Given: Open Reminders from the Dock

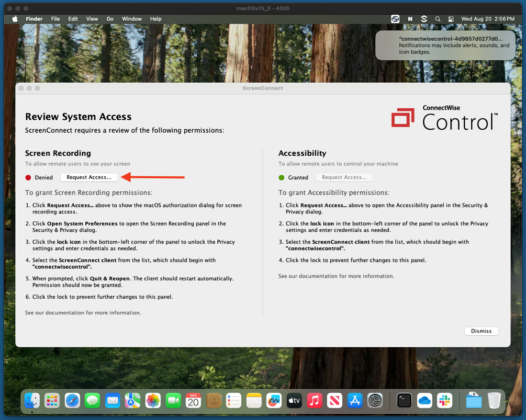Looking at the screenshot, I should pos(234,401).
